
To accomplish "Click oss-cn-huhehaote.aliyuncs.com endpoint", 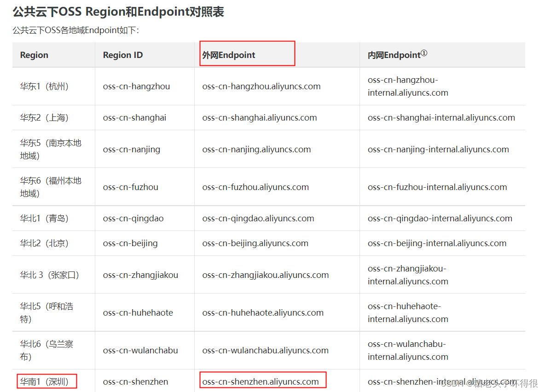I will click(263, 313).
